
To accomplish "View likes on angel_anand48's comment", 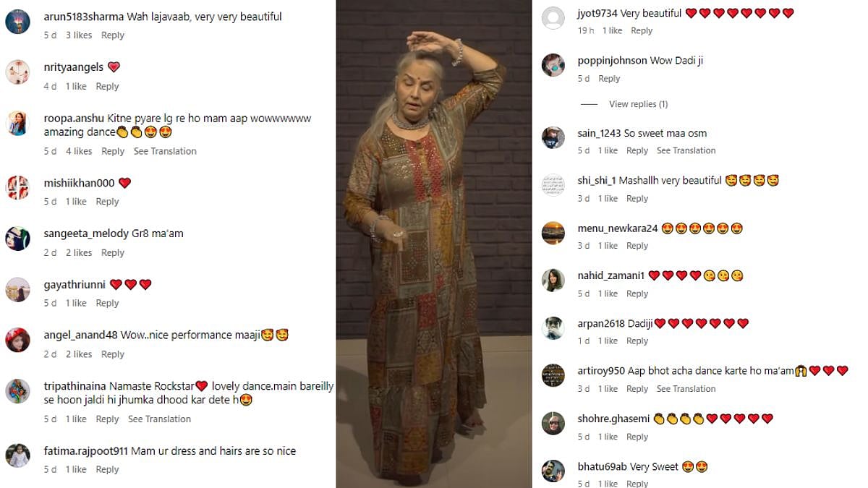I will 79,354.
